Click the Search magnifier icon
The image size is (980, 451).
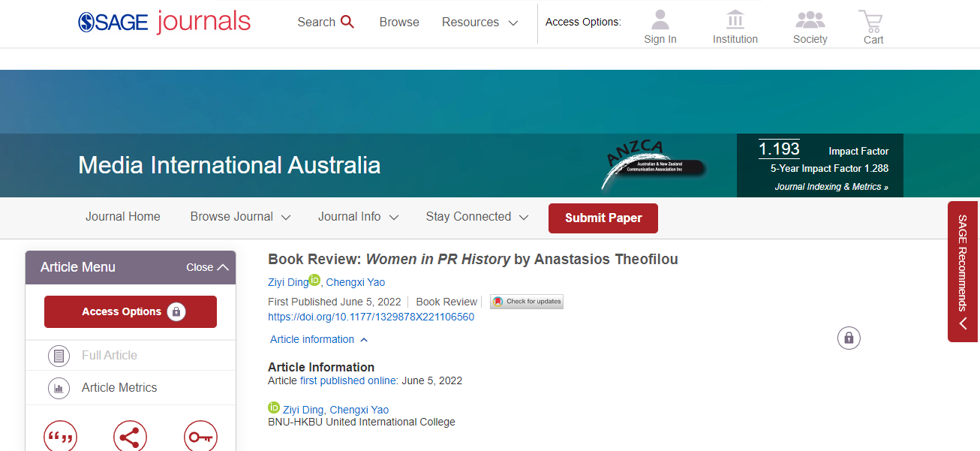tap(347, 22)
